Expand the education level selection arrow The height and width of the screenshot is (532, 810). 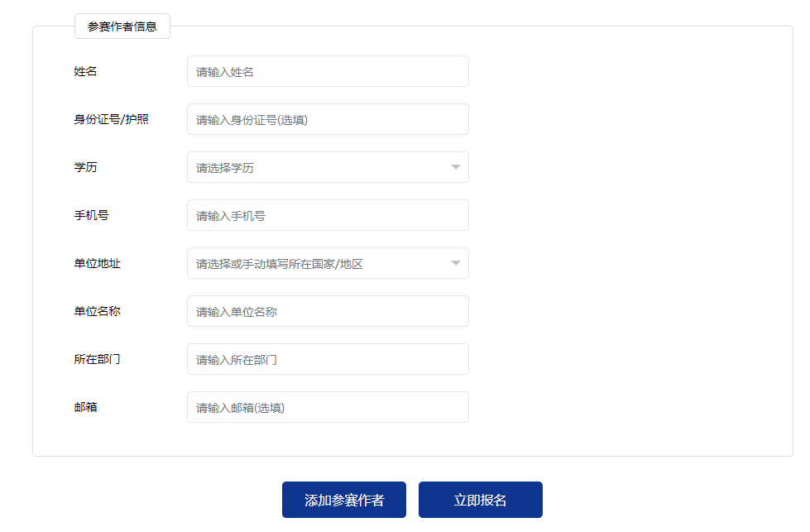[454, 167]
